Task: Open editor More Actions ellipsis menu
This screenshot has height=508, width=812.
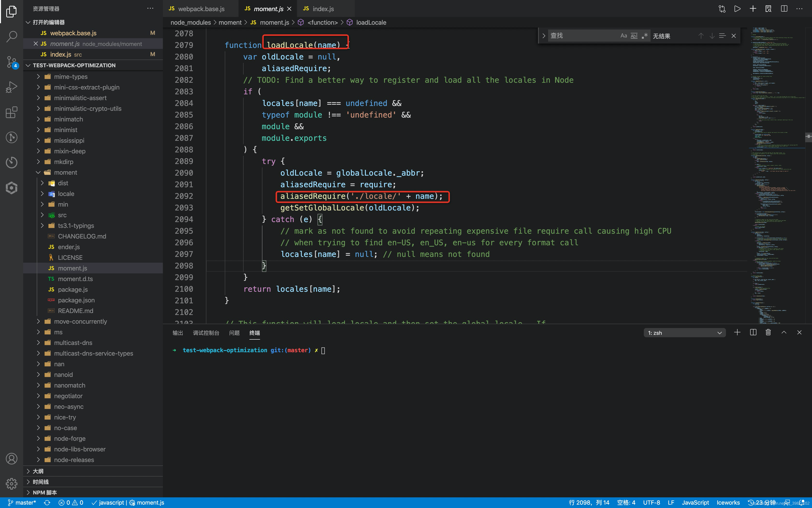Action: 800,9
